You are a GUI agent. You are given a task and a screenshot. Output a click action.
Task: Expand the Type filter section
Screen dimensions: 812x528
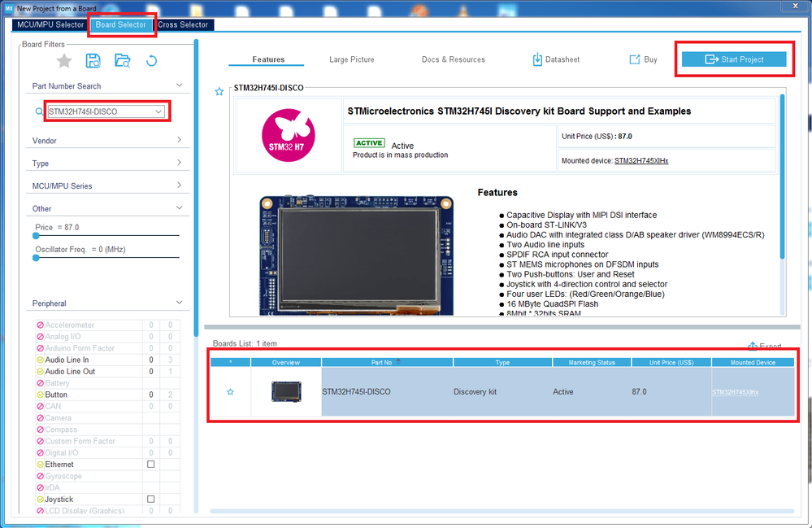179,163
